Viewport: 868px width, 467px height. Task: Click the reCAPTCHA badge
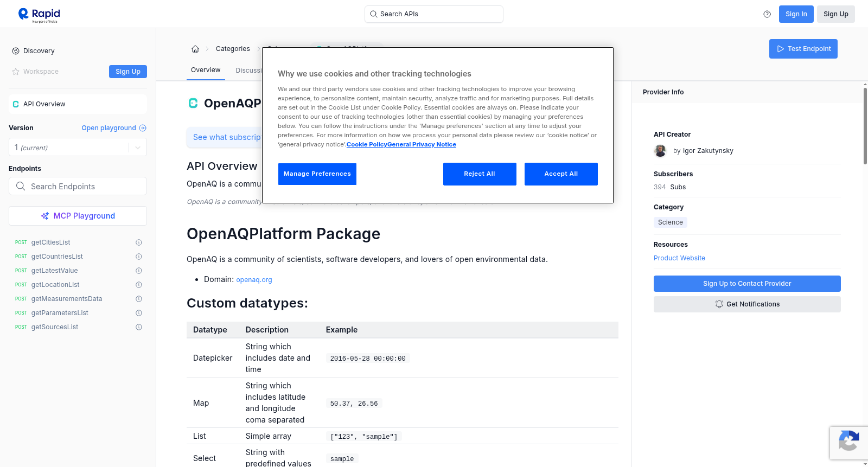point(849,443)
